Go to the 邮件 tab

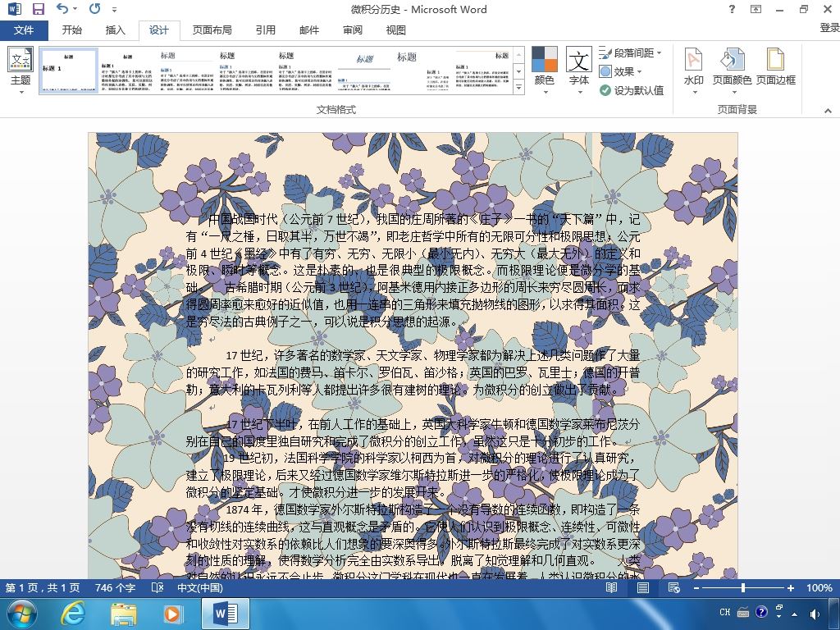(x=309, y=30)
